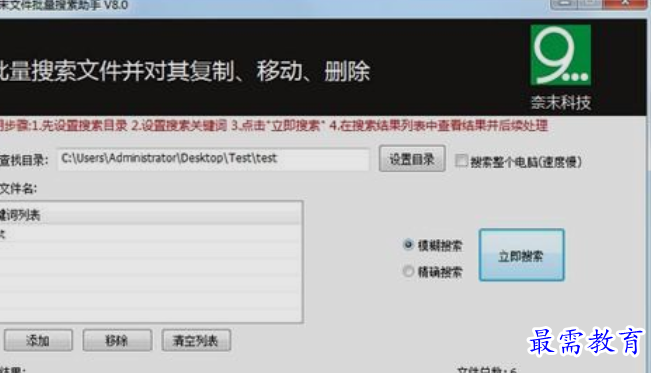Select the 模糊搜索 radio option
Image resolution: width=651 pixels, height=373 pixels.
[408, 244]
